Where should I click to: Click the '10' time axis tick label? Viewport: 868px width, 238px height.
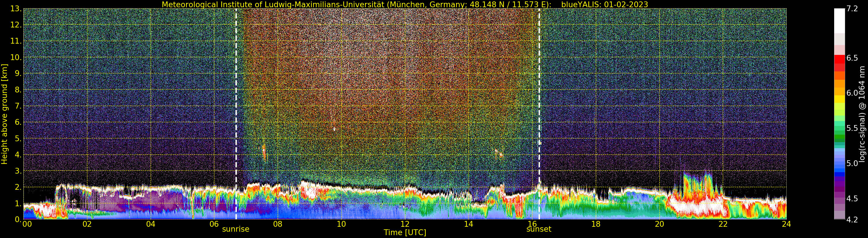pos(341,224)
